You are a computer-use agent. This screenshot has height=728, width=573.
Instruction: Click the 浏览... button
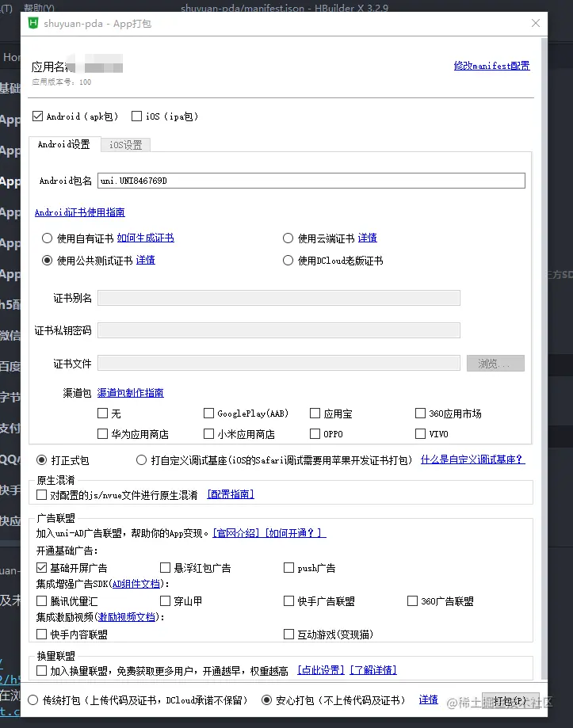pyautogui.click(x=495, y=363)
